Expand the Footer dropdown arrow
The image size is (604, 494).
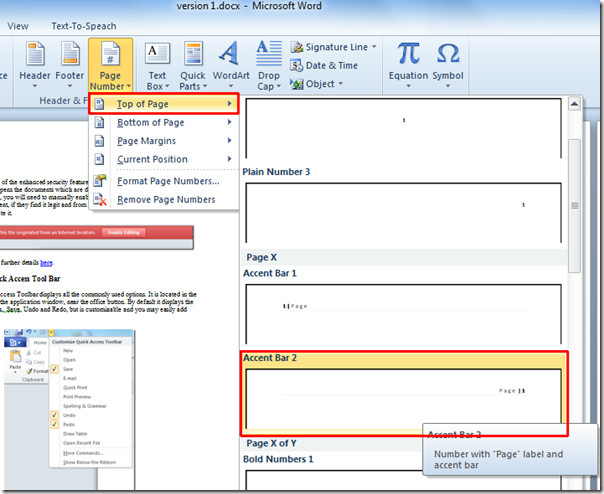pos(70,86)
